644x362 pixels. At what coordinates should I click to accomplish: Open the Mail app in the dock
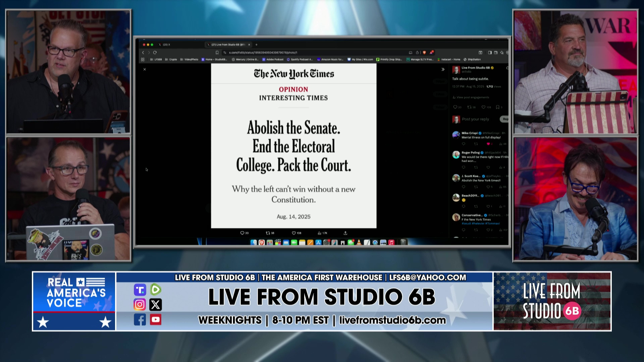click(286, 242)
